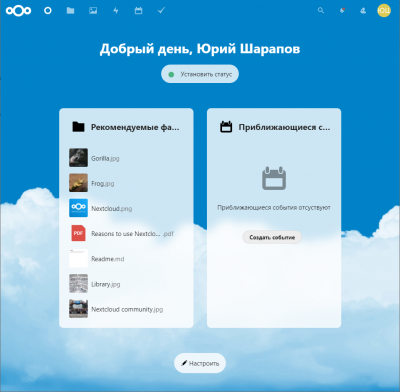This screenshot has height=392, width=400.
Task: Click the Frog image thumbnail
Action: coord(78,183)
